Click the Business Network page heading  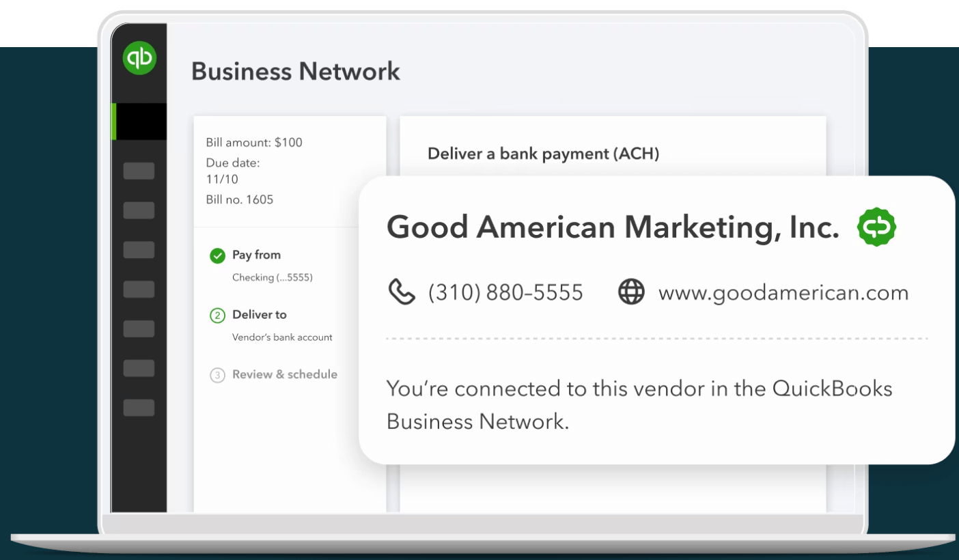tap(296, 71)
